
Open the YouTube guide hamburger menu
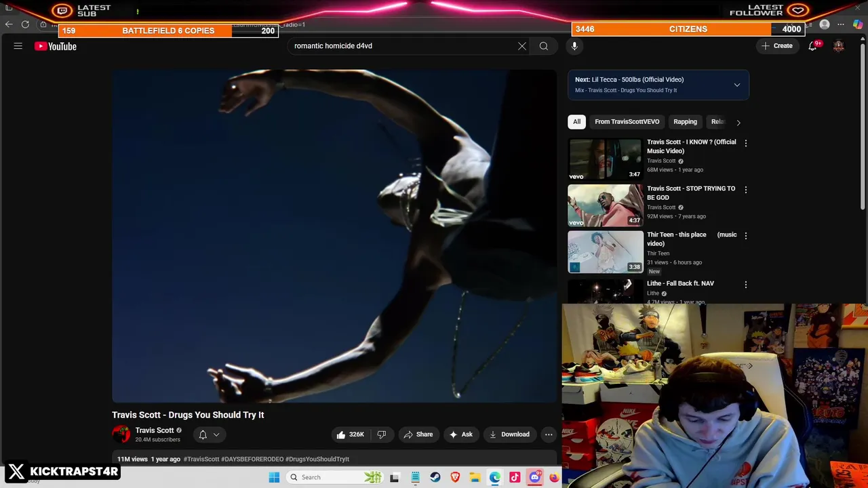pos(18,46)
